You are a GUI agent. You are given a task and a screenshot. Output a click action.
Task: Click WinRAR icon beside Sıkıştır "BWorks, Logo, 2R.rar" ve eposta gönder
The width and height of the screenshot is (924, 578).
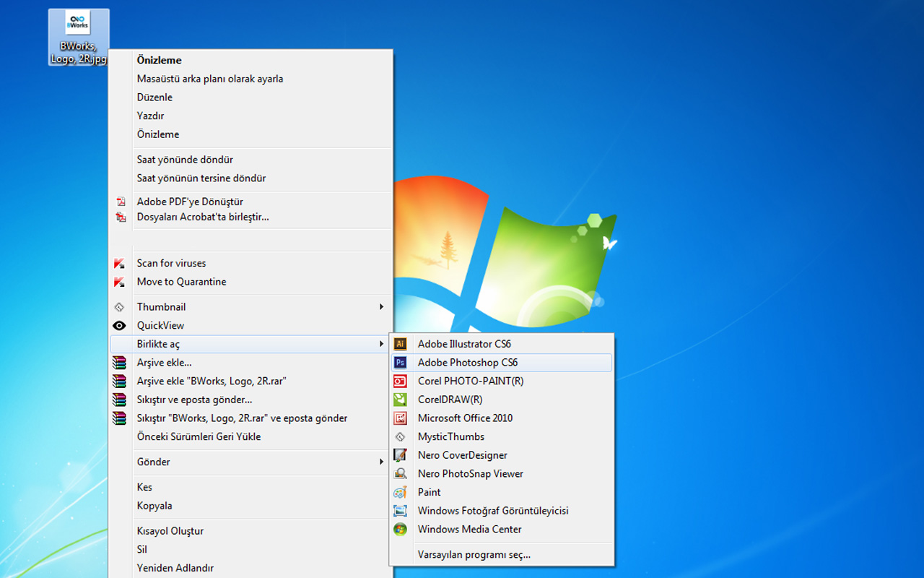coord(120,418)
